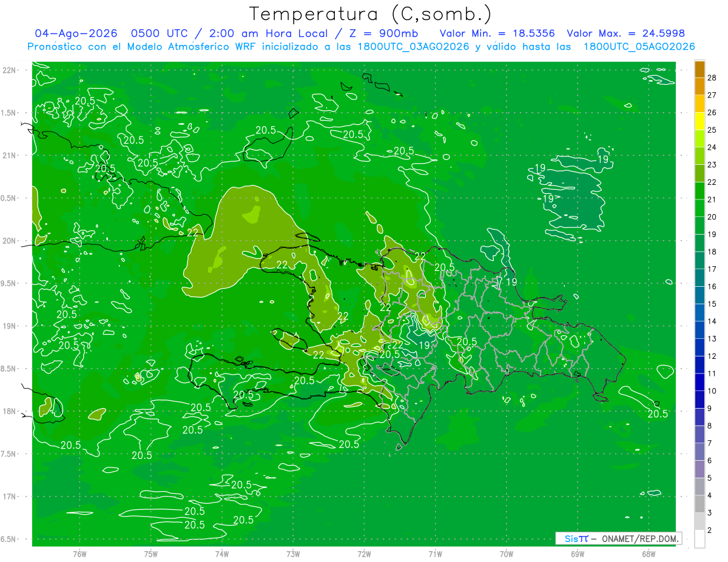728x562 pixels.
Task: Click the "20N" latitude axis label
Action: point(9,241)
